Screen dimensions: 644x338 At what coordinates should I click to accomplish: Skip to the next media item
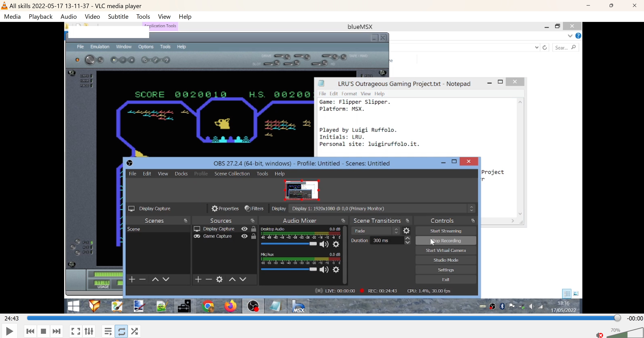(x=56, y=331)
